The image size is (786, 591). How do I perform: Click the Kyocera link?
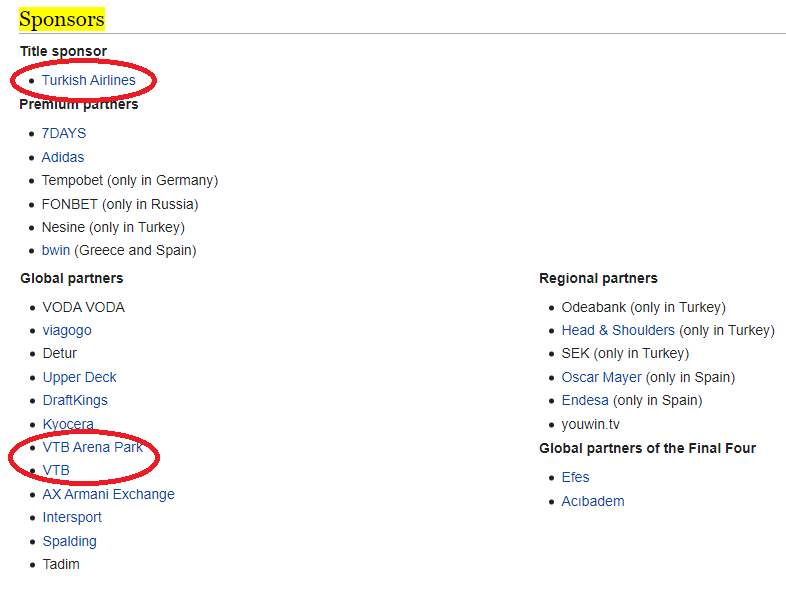(x=68, y=424)
